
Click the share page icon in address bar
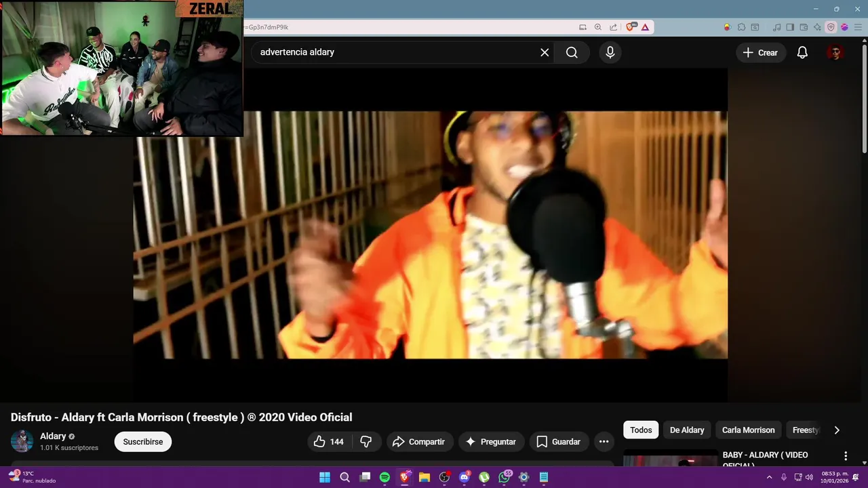point(613,27)
